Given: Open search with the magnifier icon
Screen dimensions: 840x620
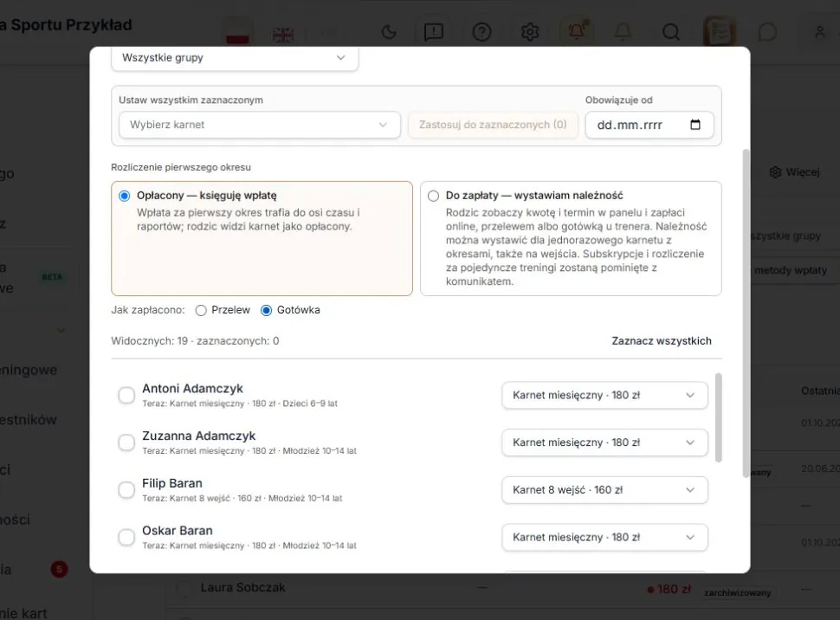Looking at the screenshot, I should point(671,32).
